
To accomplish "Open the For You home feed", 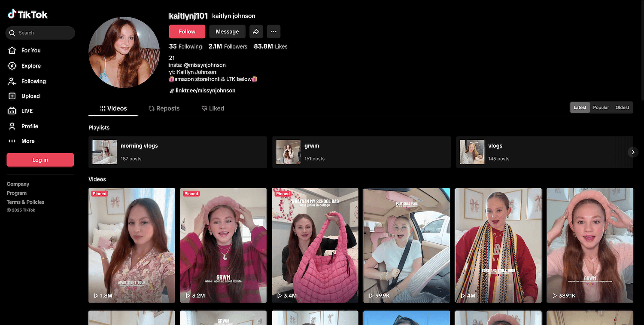I will 31,50.
